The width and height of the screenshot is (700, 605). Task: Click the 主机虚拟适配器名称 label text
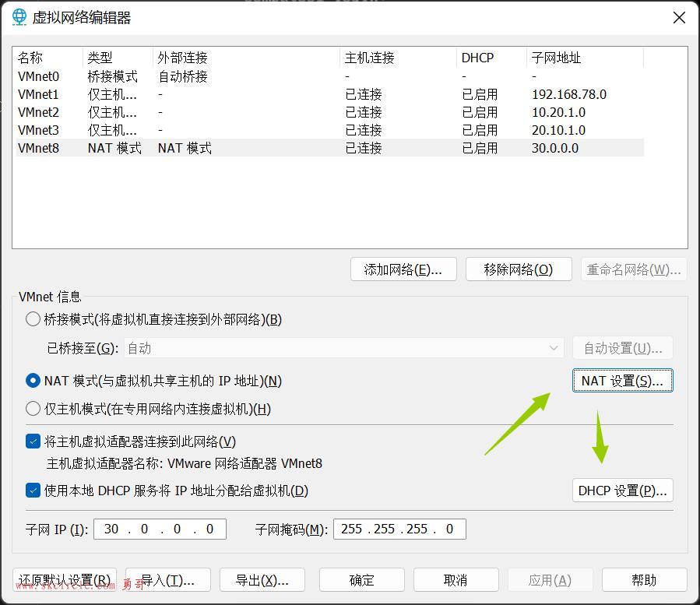[x=104, y=463]
